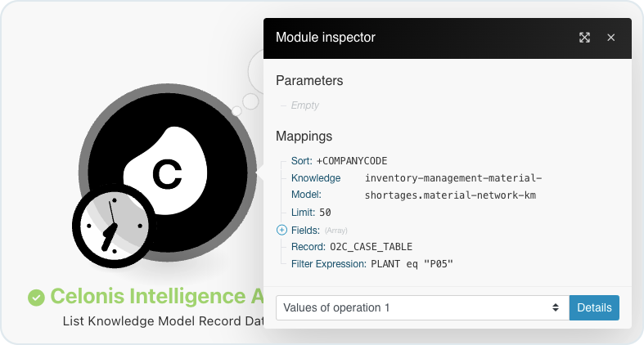Viewport: 644px width, 345px height.
Task: Select the Filter Expression mapping label
Action: click(x=329, y=264)
